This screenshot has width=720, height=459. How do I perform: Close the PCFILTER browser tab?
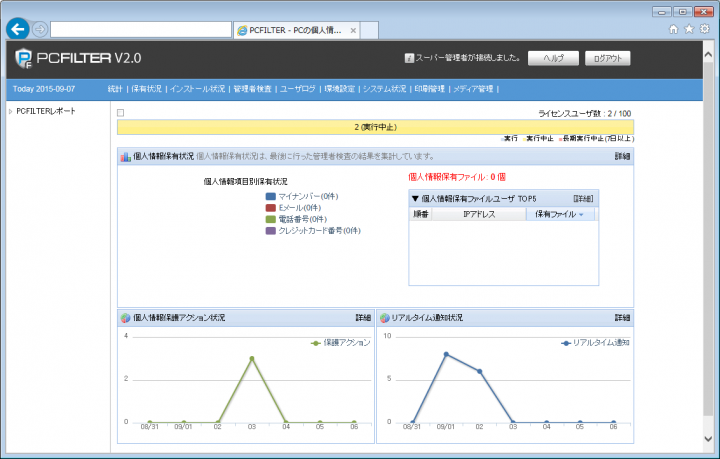pos(350,30)
